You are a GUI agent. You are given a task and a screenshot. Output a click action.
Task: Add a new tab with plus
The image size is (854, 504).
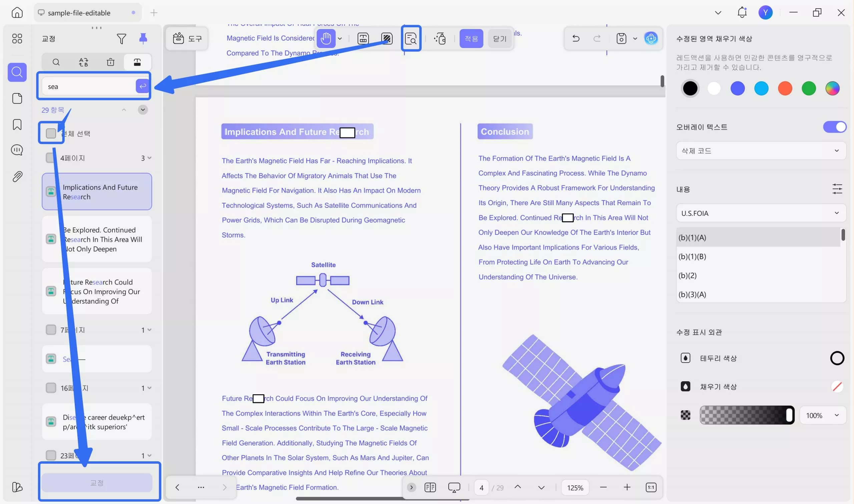[154, 13]
